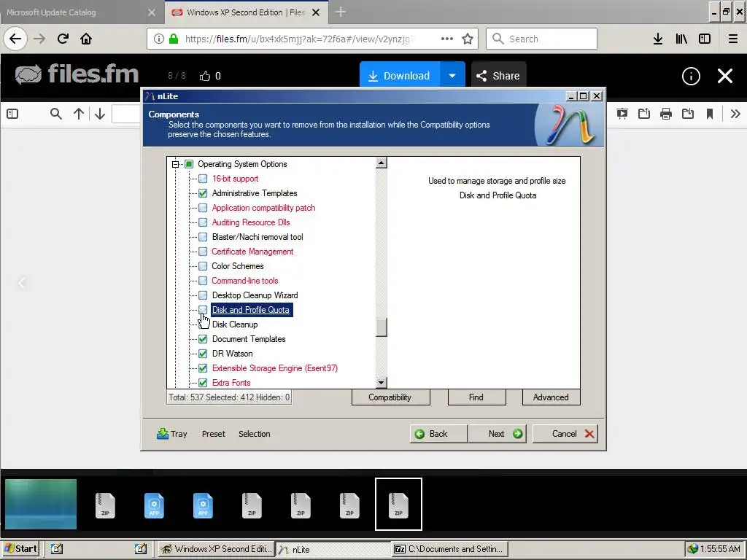Collapse Operating System Options tree node

(175, 164)
